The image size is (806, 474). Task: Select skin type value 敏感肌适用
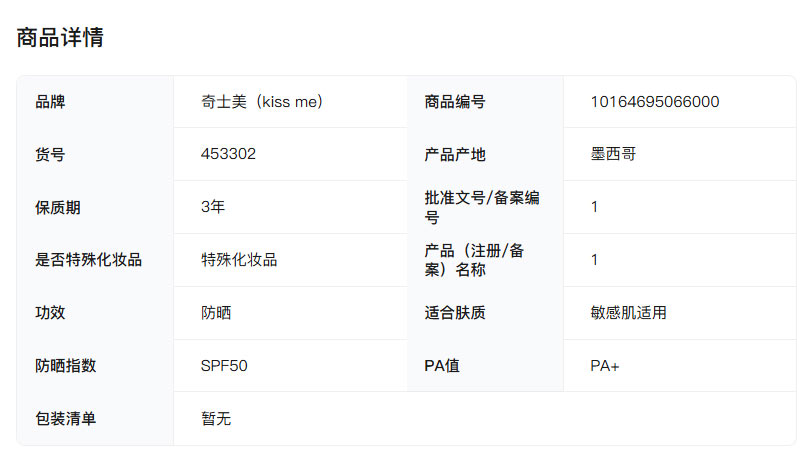628,313
